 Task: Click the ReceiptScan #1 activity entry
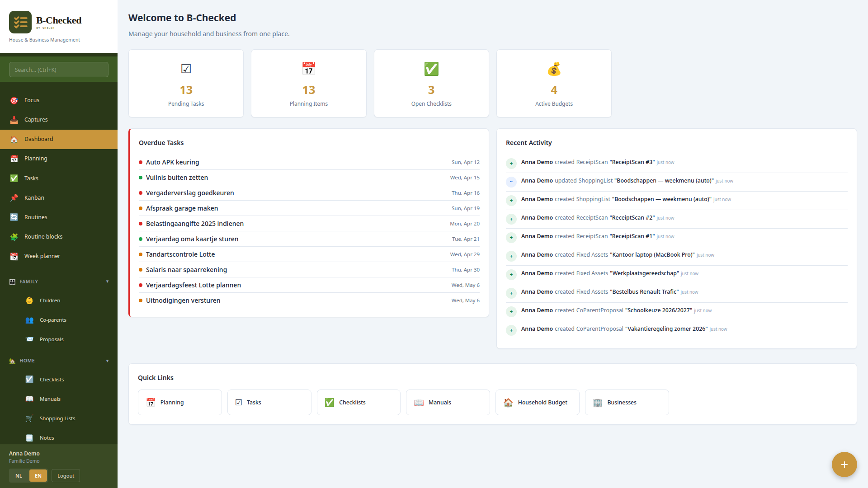[677, 237]
